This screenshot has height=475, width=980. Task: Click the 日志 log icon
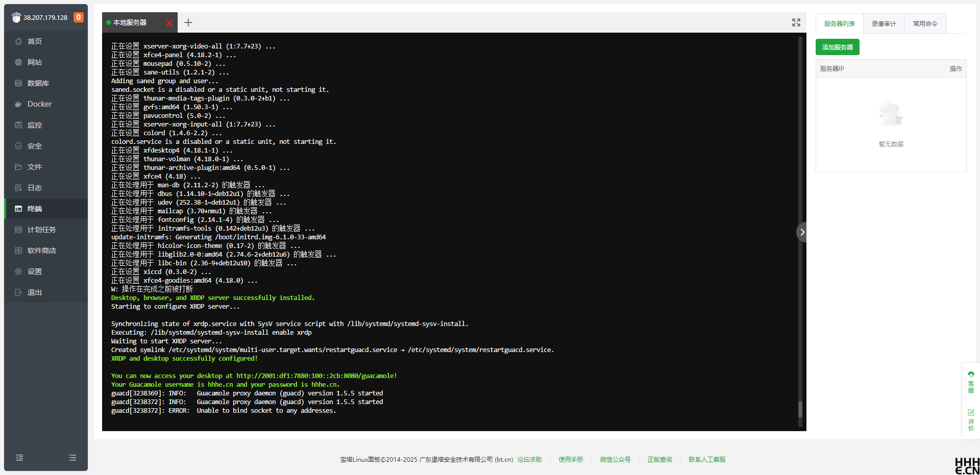tap(18, 188)
